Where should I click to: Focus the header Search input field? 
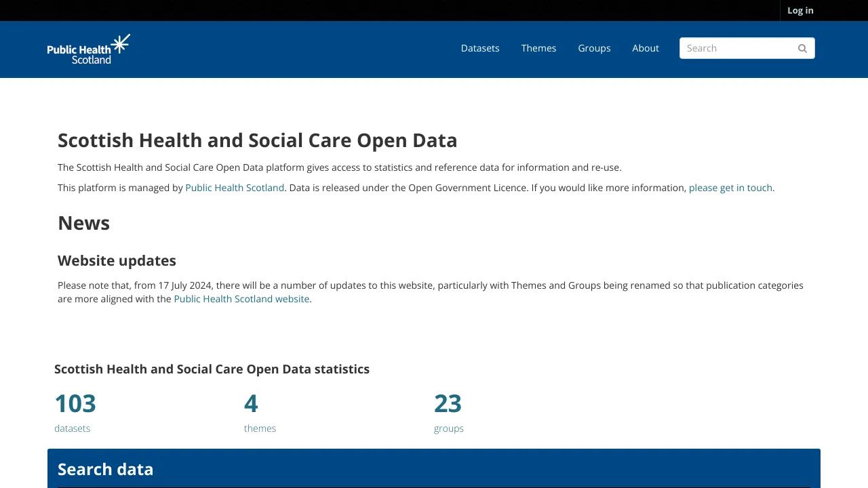tap(747, 48)
